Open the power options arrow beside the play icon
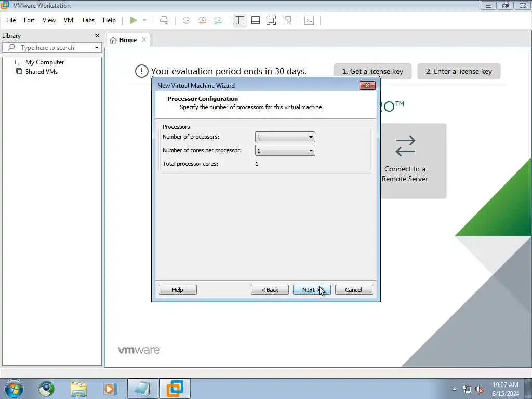 point(144,20)
